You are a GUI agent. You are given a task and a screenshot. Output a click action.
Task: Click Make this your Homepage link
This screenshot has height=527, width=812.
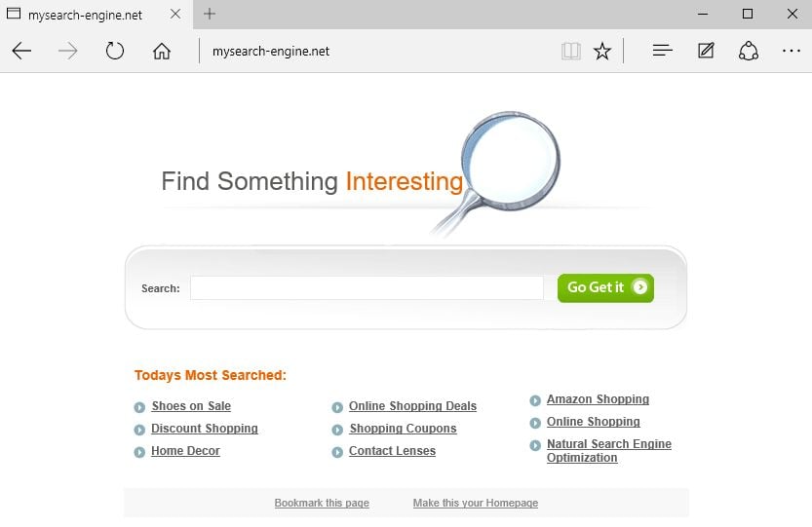click(x=475, y=503)
